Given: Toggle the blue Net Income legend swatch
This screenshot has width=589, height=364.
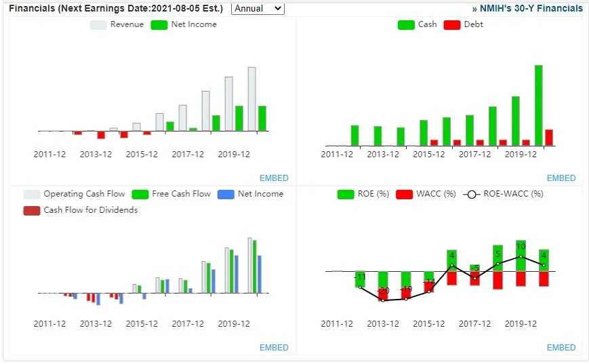Looking at the screenshot, I should (226, 195).
